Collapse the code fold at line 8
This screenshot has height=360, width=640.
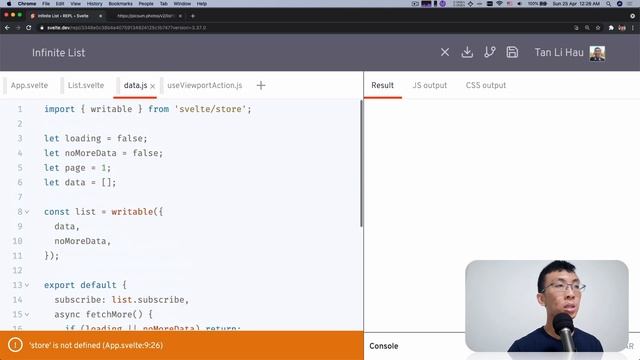click(x=27, y=212)
